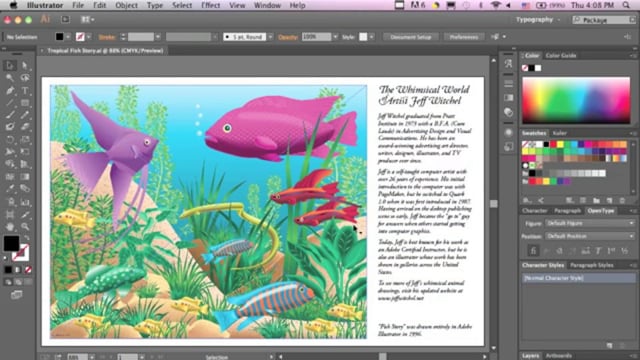This screenshot has height=360, width=640.
Task: Select the Artboard tool
Action: tap(10, 214)
